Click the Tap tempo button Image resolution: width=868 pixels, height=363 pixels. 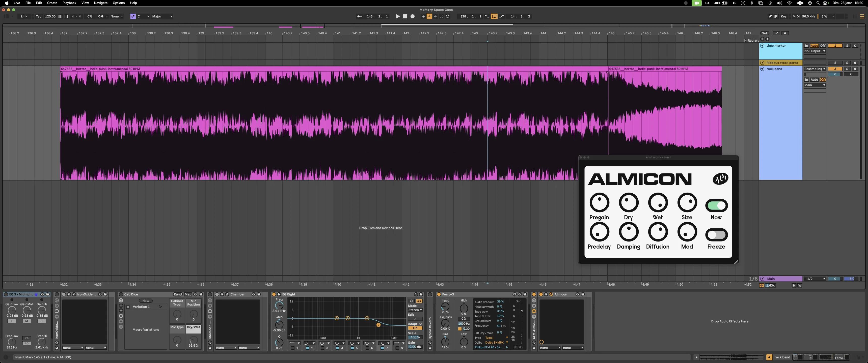tap(38, 16)
